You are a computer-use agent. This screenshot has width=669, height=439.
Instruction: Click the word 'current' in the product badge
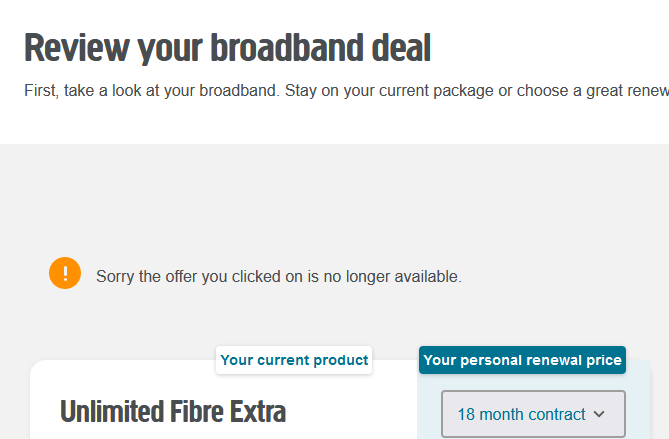(x=287, y=360)
